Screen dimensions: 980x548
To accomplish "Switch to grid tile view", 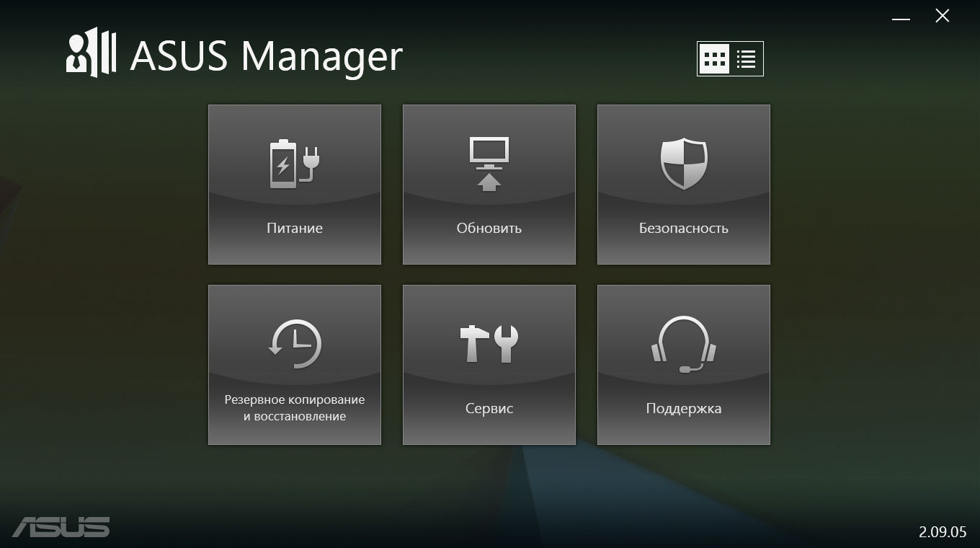I will [x=714, y=59].
